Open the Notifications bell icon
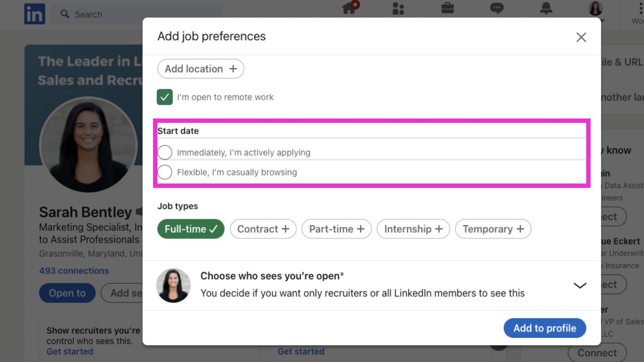 click(x=546, y=8)
